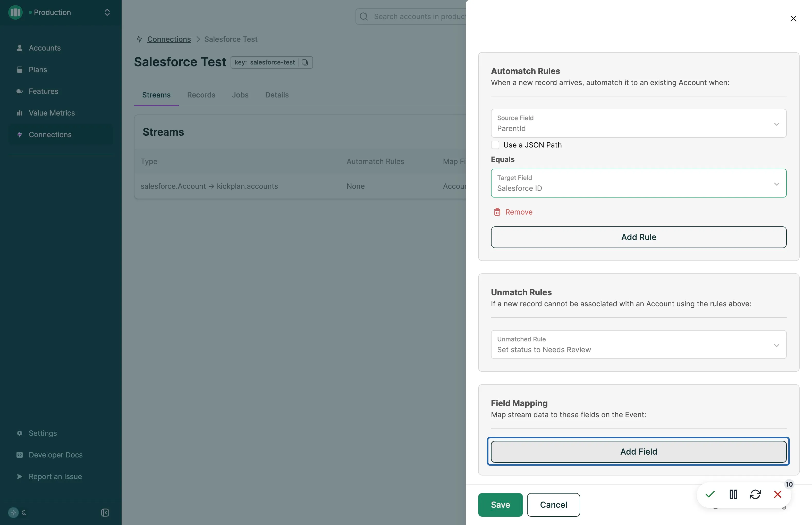The width and height of the screenshot is (812, 525).
Task: Cancel editing the stream
Action: click(x=553, y=505)
